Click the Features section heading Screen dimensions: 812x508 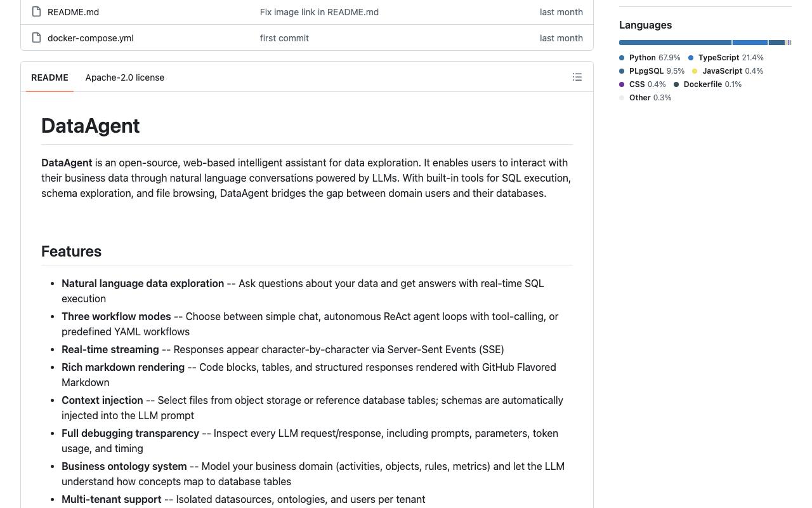71,251
